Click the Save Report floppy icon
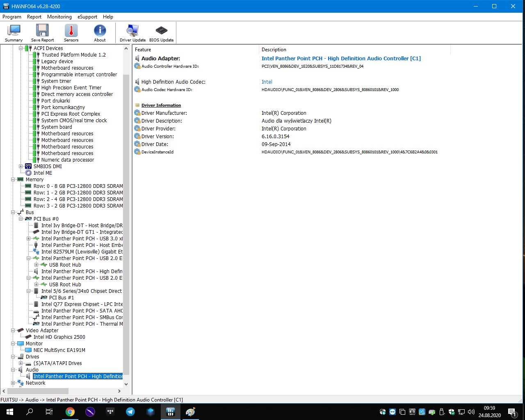This screenshot has height=420, width=525. [42, 33]
